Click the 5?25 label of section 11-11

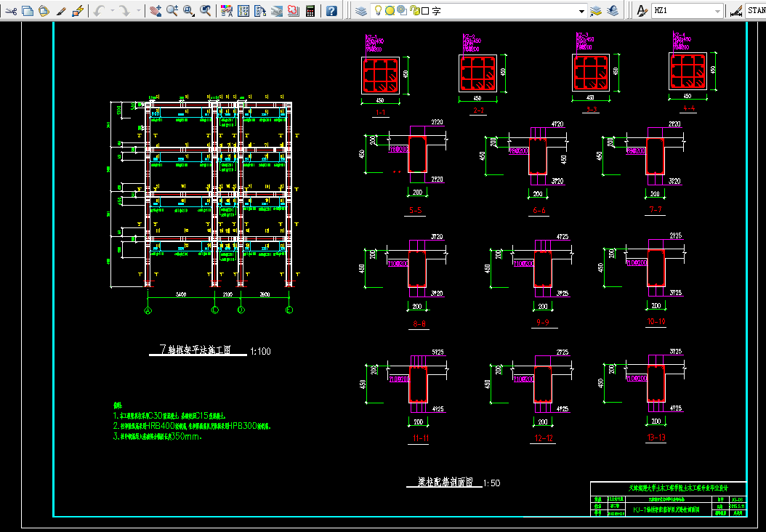(438, 352)
